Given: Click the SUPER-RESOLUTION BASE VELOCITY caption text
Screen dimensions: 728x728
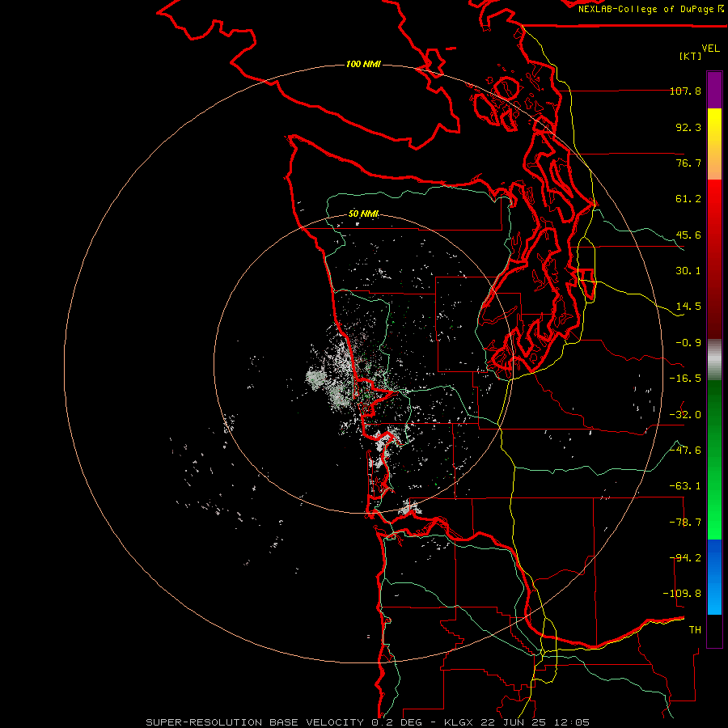Looking at the screenshot, I should (x=255, y=722).
